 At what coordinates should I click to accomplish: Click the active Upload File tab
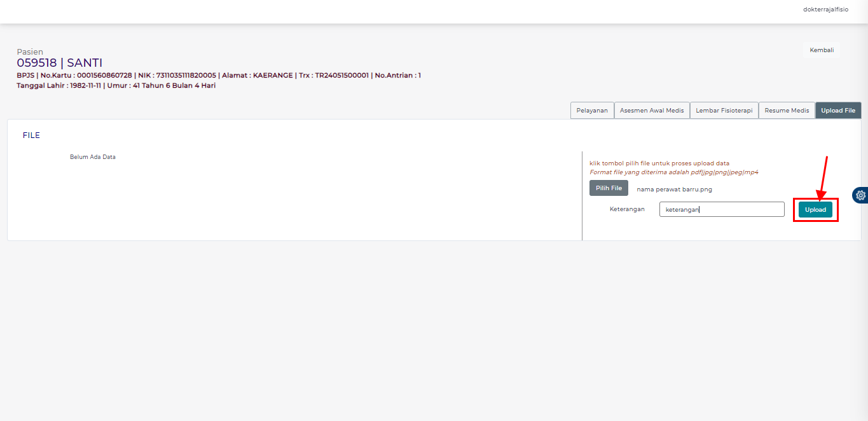837,111
